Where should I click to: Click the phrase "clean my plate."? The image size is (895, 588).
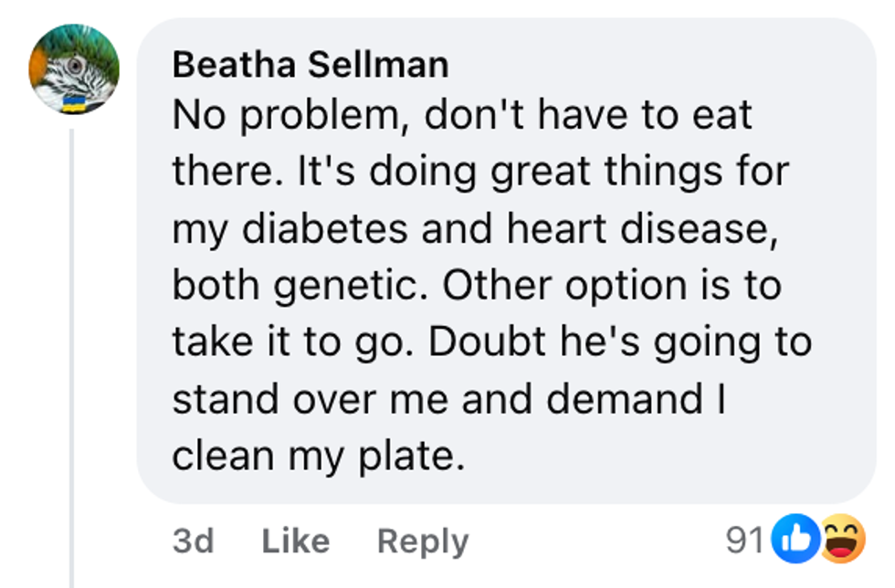312,456
